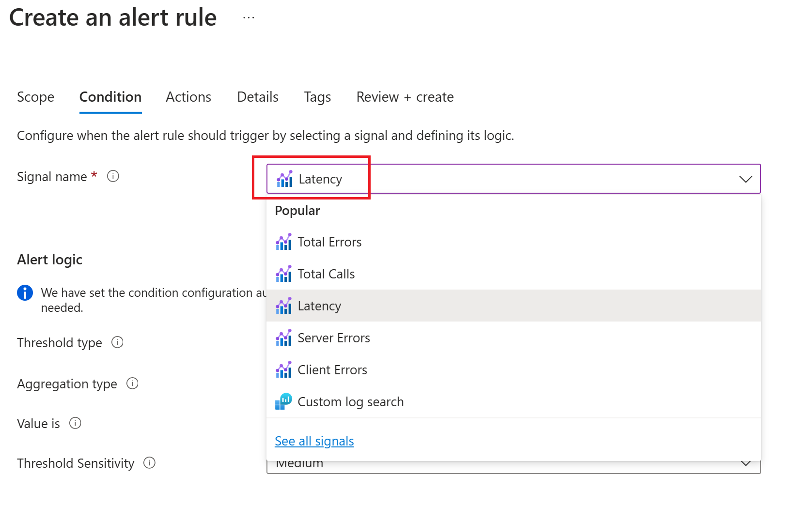
Task: Switch to the Scope tab
Action: tap(35, 97)
